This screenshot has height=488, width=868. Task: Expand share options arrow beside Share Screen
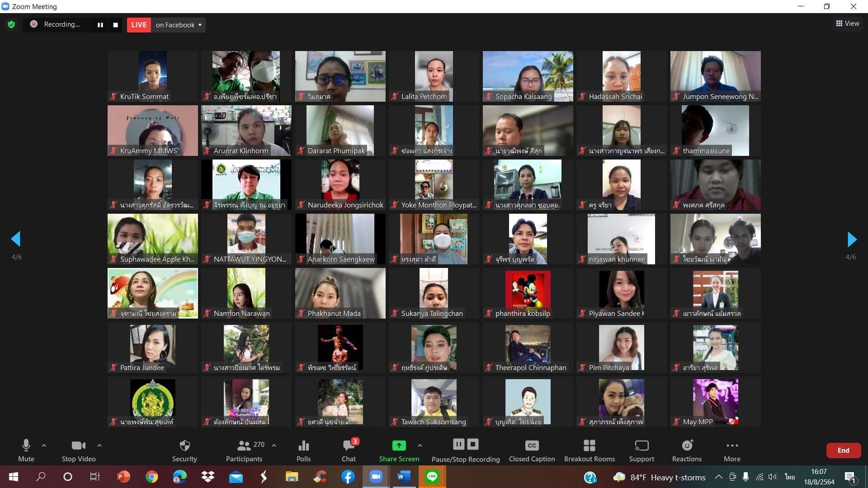tap(420, 446)
